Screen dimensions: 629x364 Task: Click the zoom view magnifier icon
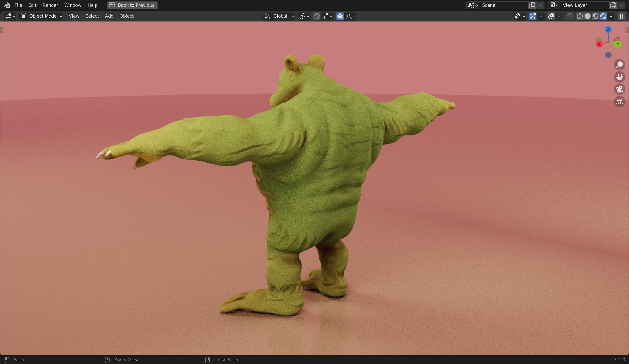620,65
